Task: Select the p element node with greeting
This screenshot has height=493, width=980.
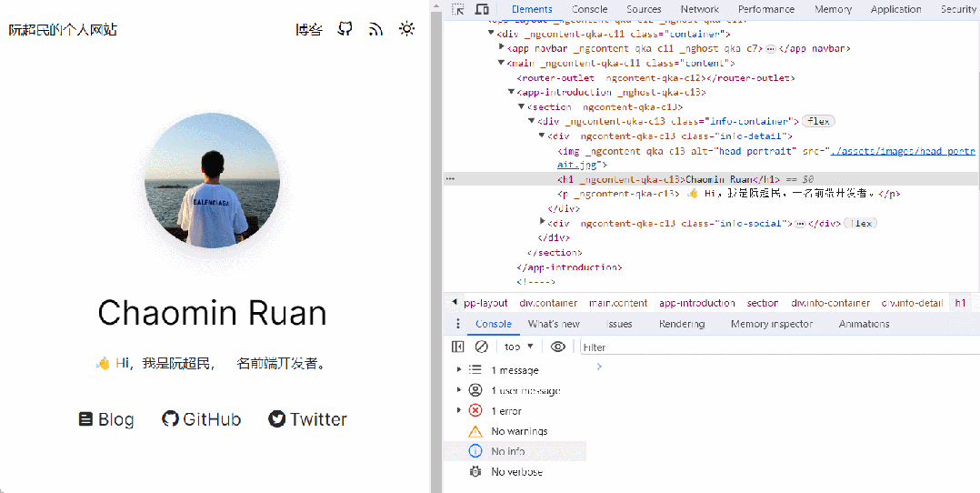Action: tap(729, 194)
